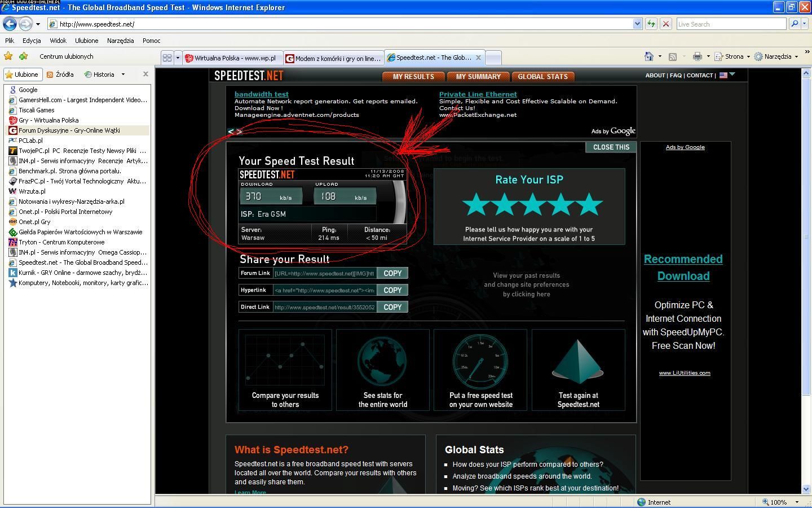Copy the Forum Link code
The height and width of the screenshot is (508, 812).
pyautogui.click(x=392, y=273)
